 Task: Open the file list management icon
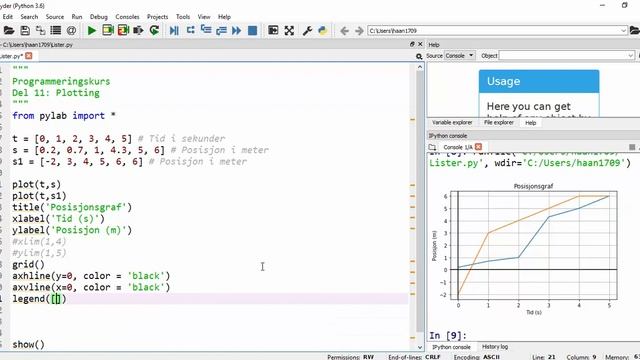[x=56, y=31]
